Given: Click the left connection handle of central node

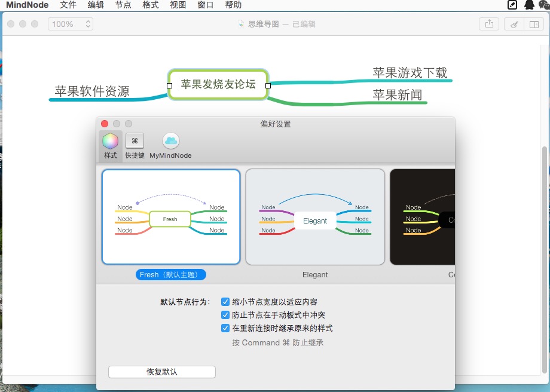Looking at the screenshot, I should (169, 85).
